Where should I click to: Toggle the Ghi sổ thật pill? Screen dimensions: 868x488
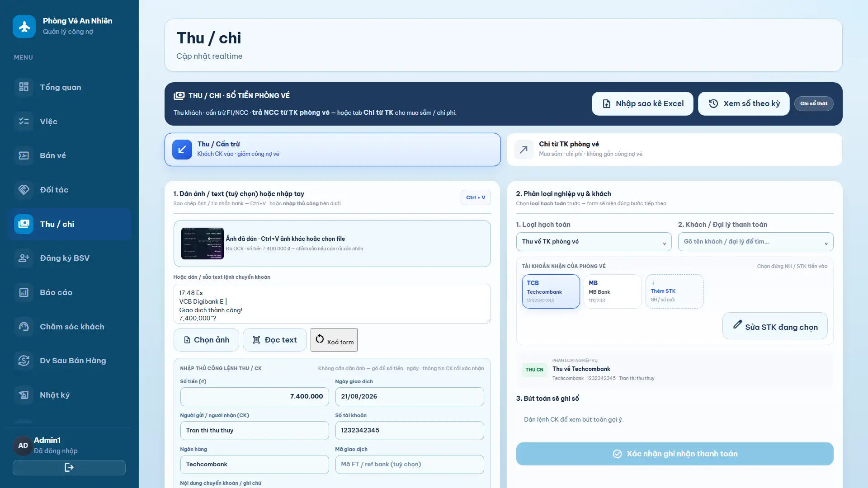814,103
